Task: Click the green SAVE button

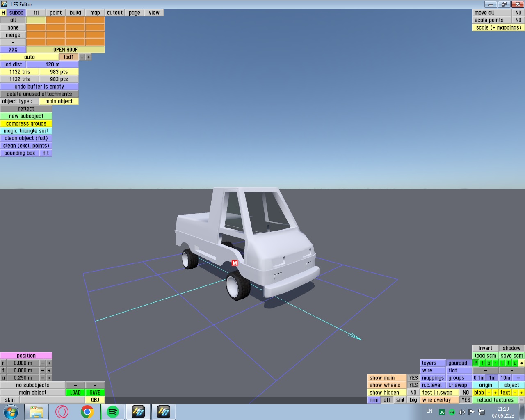Action: coord(95,393)
